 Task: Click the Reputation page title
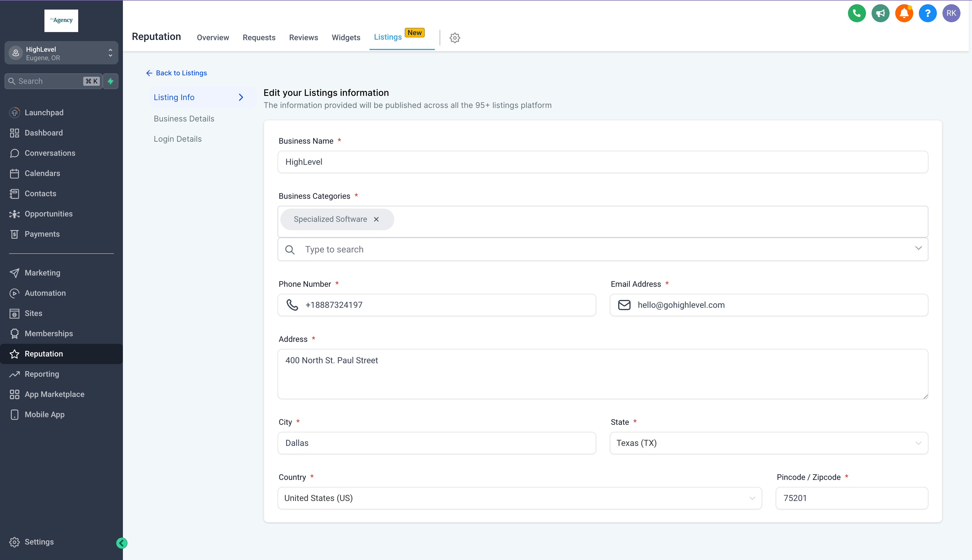[156, 37]
